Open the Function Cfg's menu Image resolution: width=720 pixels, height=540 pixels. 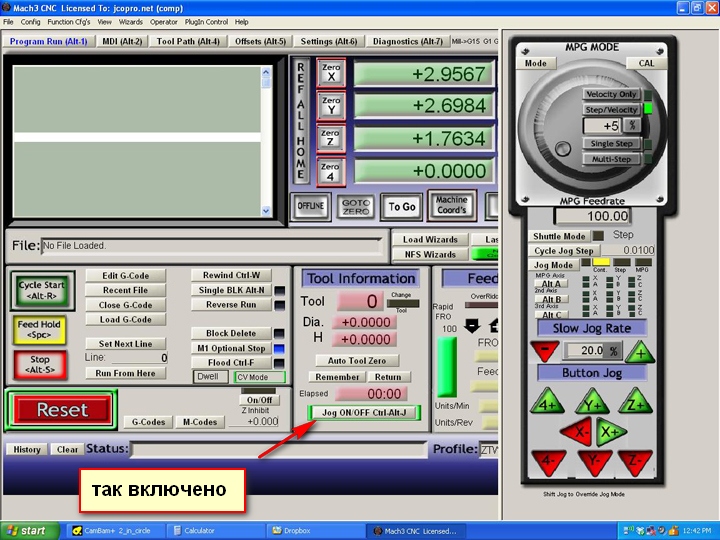tap(69, 22)
